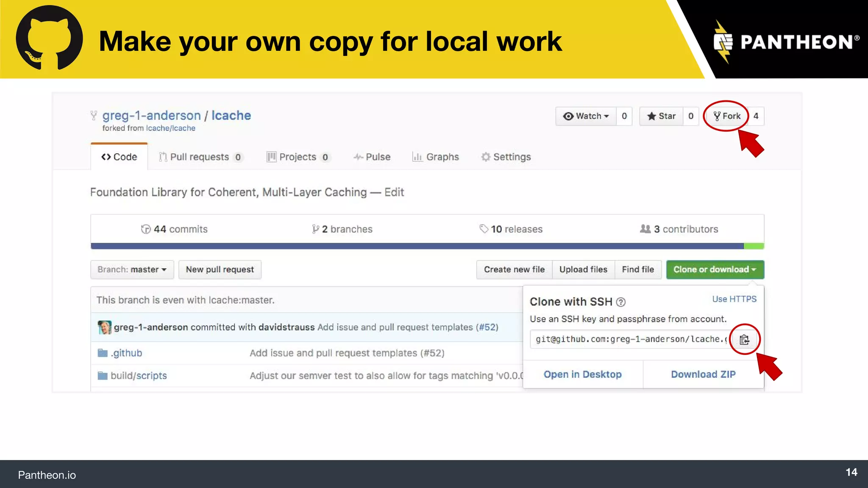This screenshot has height=488, width=868.
Task: Open the Code tab
Action: pyautogui.click(x=119, y=157)
